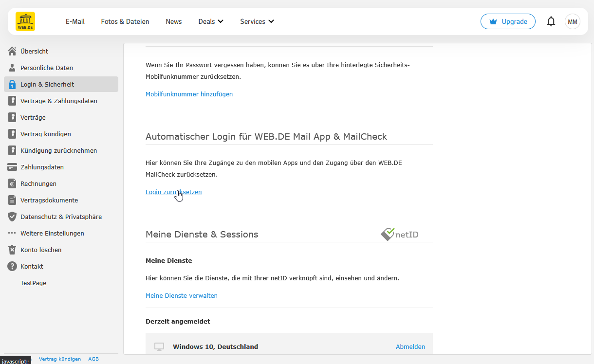Screen dimensions: 594x364
Task: Click the credit card icon for Zahlungsdaten
Action: (12, 167)
